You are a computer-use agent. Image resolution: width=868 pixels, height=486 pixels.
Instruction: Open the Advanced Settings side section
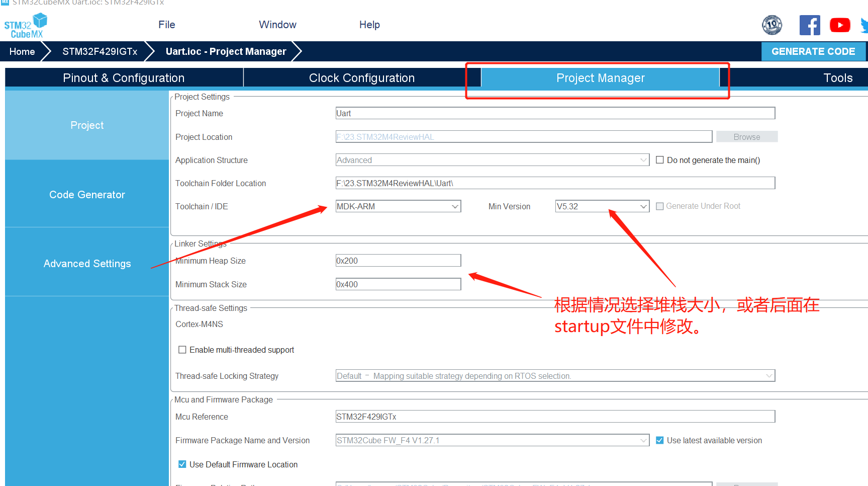[x=87, y=264]
